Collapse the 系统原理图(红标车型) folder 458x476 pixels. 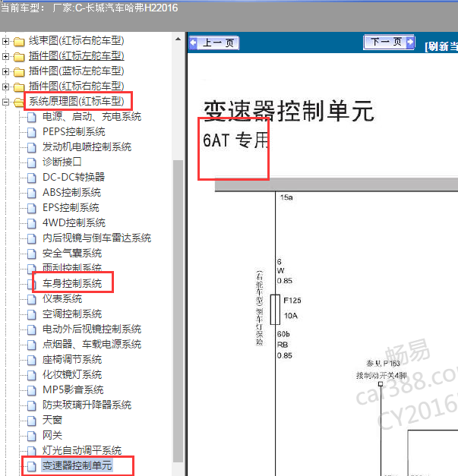click(5, 102)
